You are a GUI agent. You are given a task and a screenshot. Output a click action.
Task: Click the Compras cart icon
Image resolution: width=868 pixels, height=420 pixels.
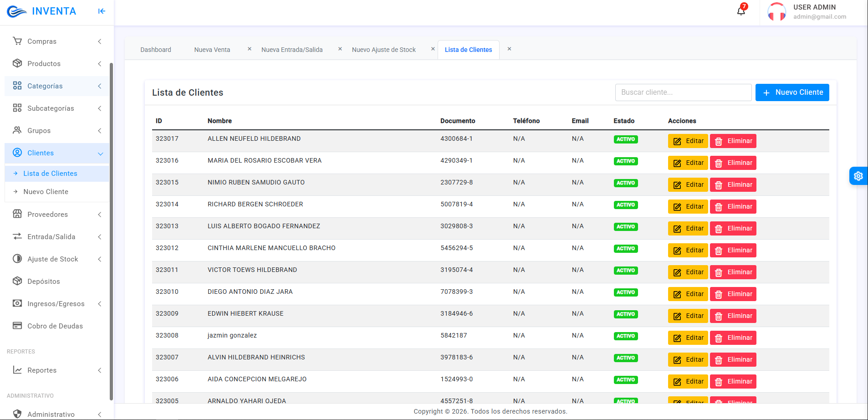[x=17, y=41]
